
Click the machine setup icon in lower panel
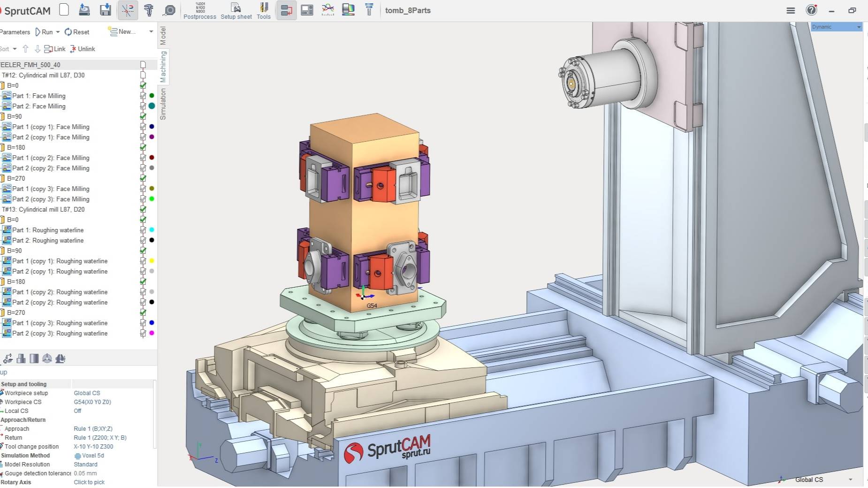8,358
